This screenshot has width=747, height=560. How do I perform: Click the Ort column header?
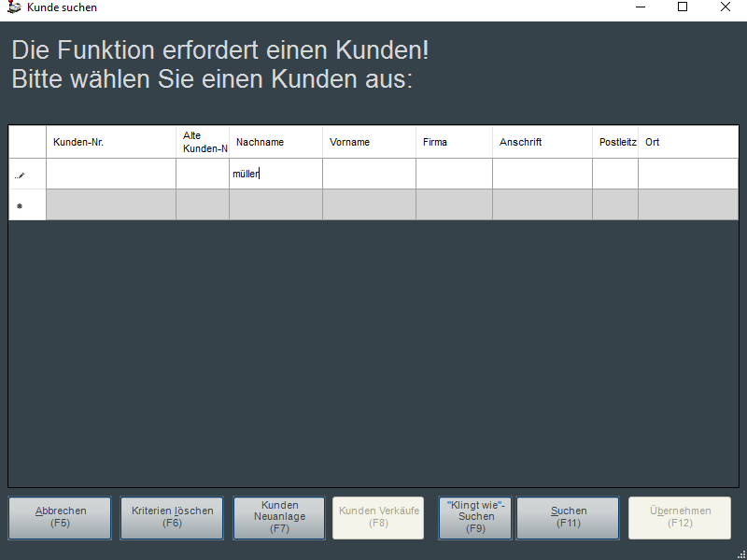pyautogui.click(x=687, y=142)
